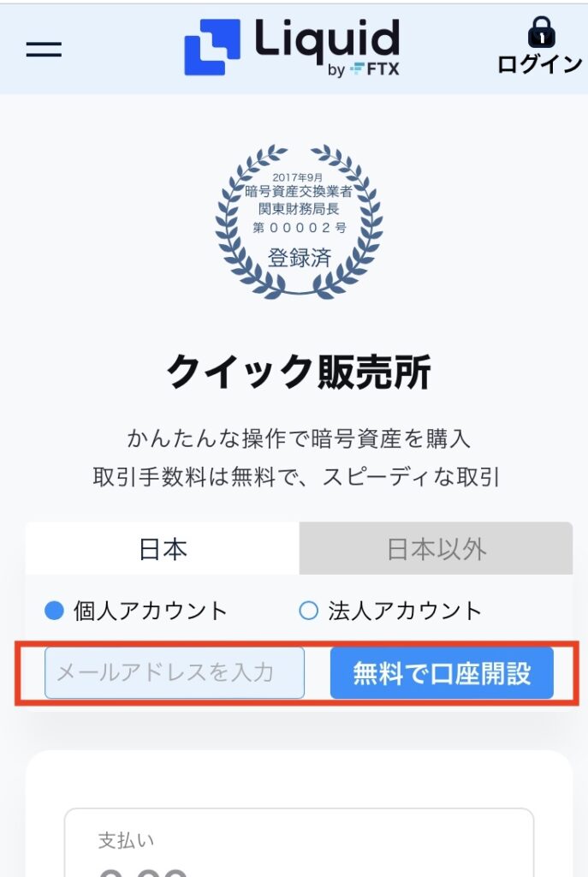Select the 日本 tab
The height and width of the screenshot is (877, 588).
point(163,549)
